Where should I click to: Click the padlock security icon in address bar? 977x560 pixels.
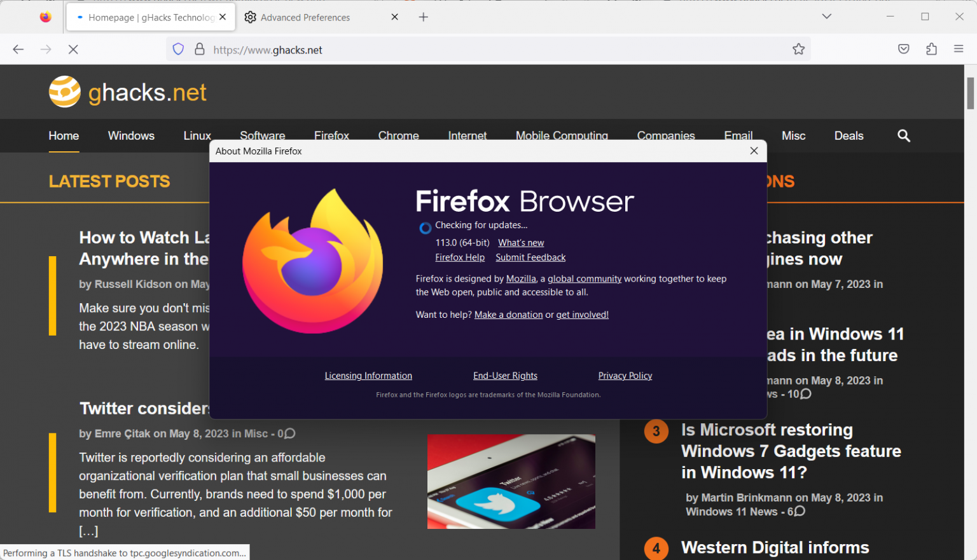[199, 49]
